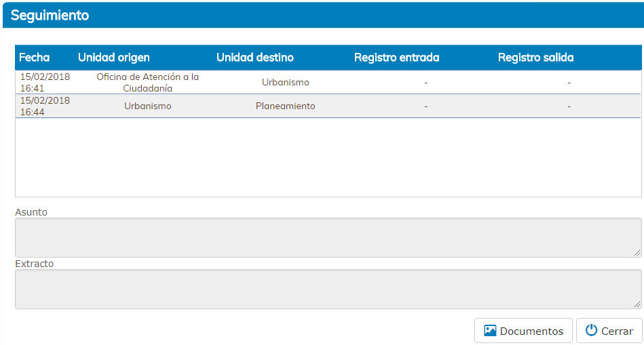Grab the Extracto field resize handle
Viewport: 644px width, 345px height.
[x=637, y=304]
